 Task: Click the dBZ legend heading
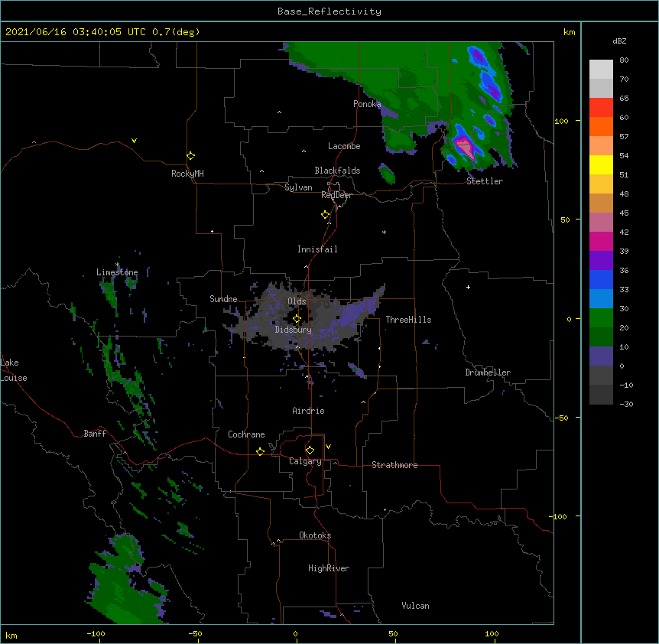click(619, 41)
